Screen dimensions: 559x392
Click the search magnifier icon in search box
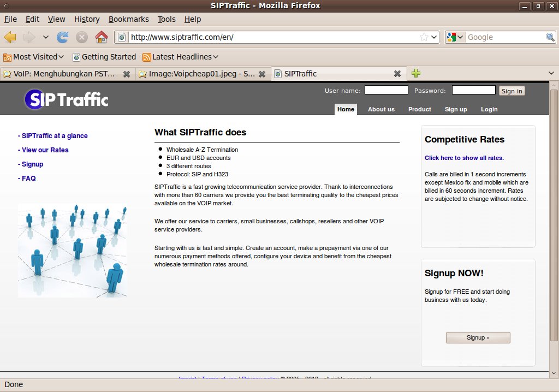click(x=550, y=37)
